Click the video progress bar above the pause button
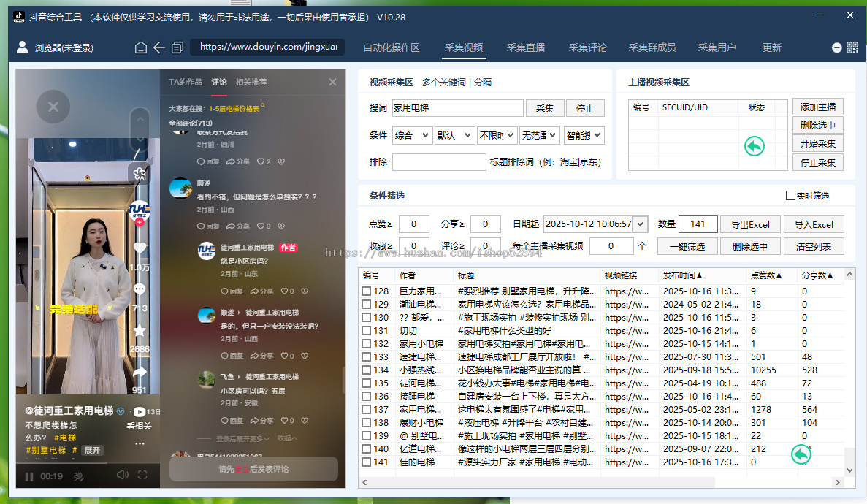The image size is (867, 504). (x=88, y=462)
